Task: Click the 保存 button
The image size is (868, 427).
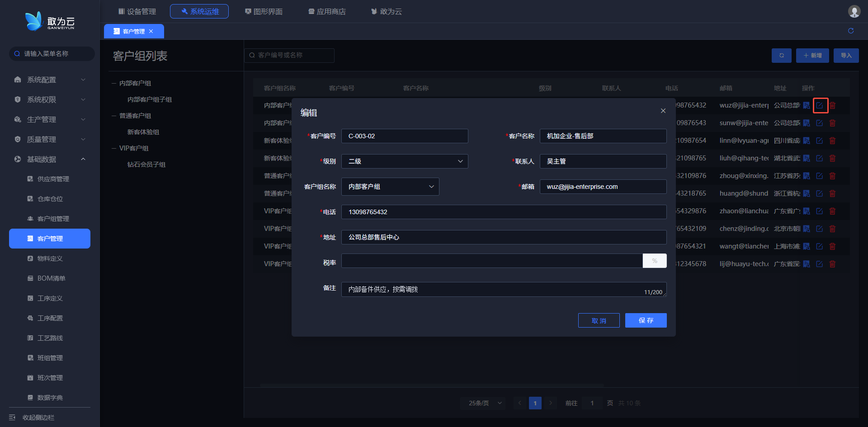Action: pyautogui.click(x=646, y=320)
